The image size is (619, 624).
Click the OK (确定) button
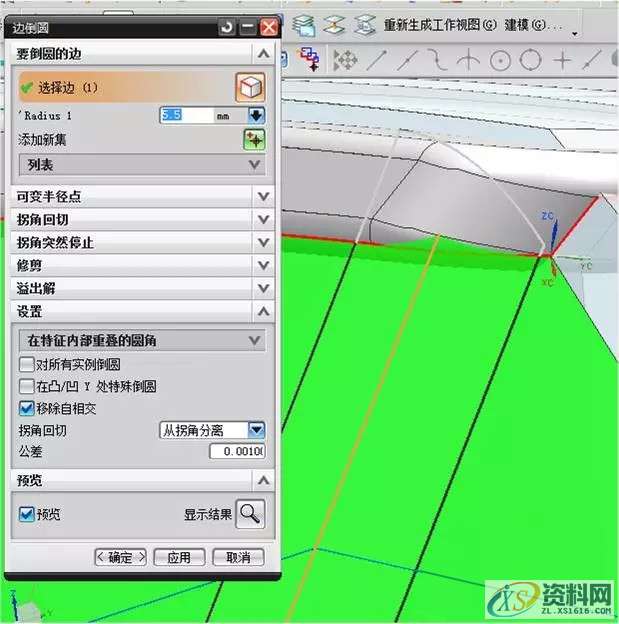[x=121, y=557]
